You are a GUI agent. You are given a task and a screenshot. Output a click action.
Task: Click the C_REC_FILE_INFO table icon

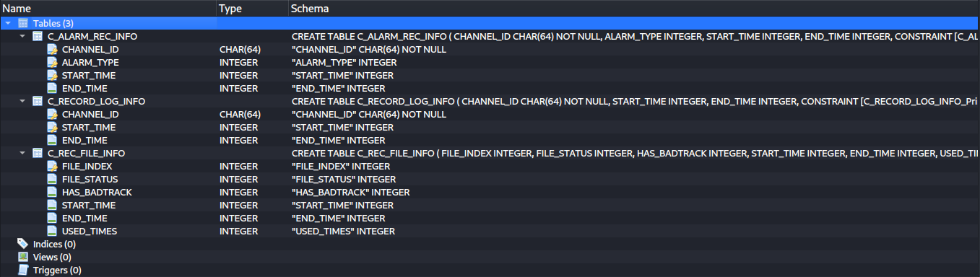38,153
